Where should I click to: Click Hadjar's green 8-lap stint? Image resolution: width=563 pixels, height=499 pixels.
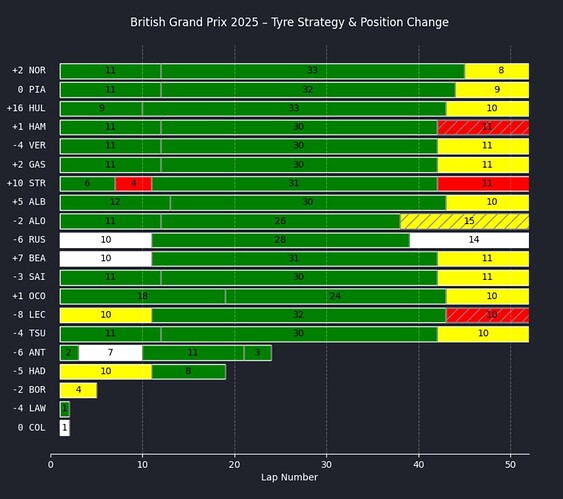point(189,371)
